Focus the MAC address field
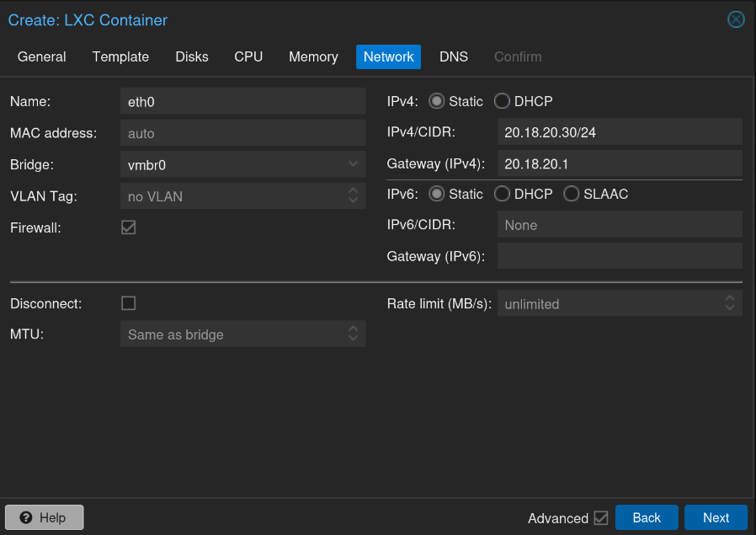The width and height of the screenshot is (756, 535). click(243, 133)
